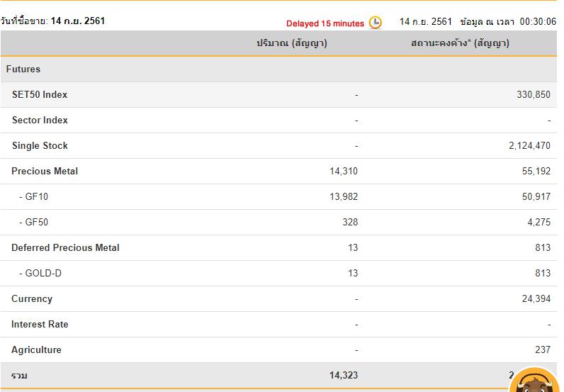Click the สถานะคงค้าง* (สัญญา) column header
564x392 pixels.
(x=460, y=43)
